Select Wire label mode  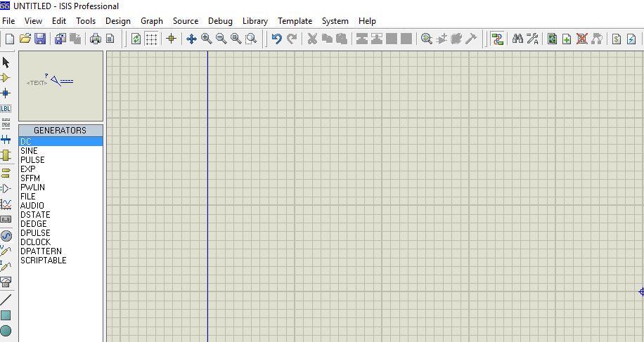[x=6, y=109]
